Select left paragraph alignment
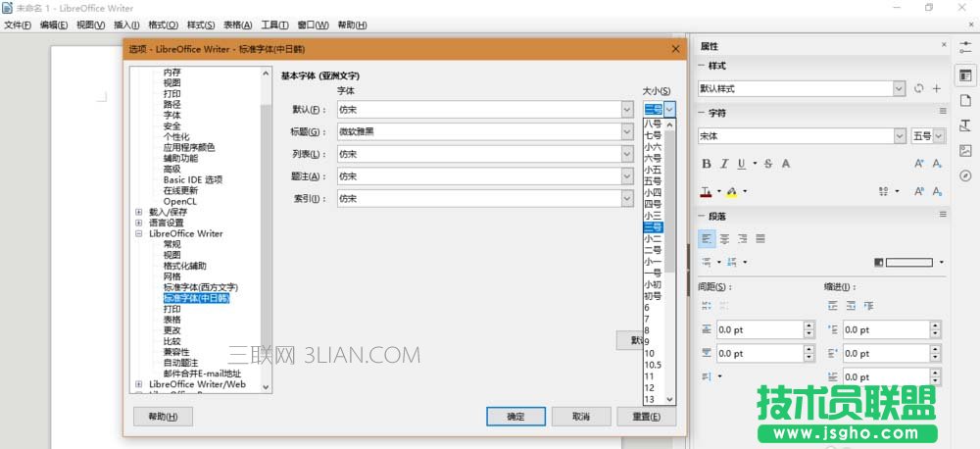The image size is (980, 449). pyautogui.click(x=707, y=238)
